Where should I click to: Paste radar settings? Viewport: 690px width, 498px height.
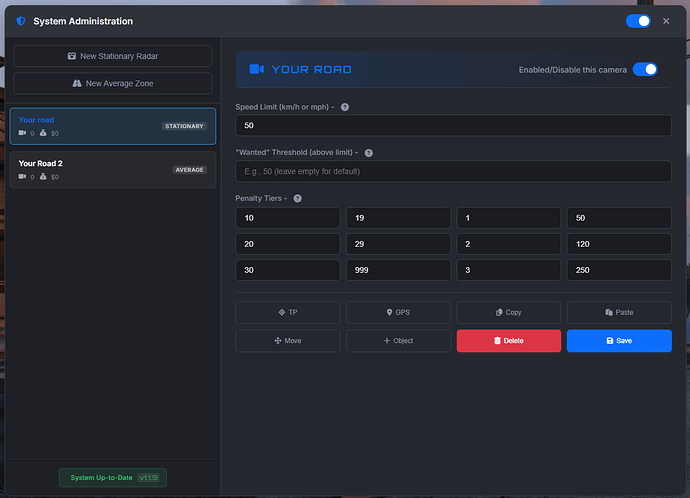(x=619, y=312)
